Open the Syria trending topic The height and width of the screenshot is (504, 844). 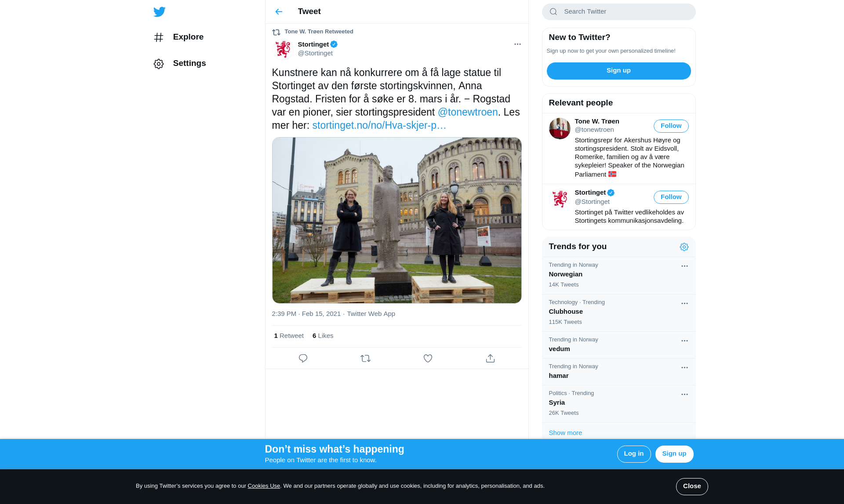tap(618, 404)
